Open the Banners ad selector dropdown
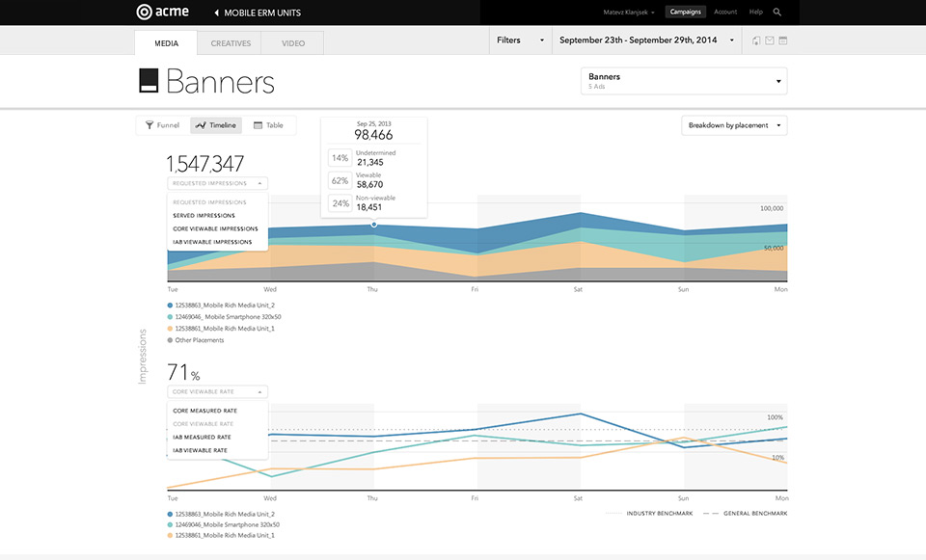 [684, 81]
